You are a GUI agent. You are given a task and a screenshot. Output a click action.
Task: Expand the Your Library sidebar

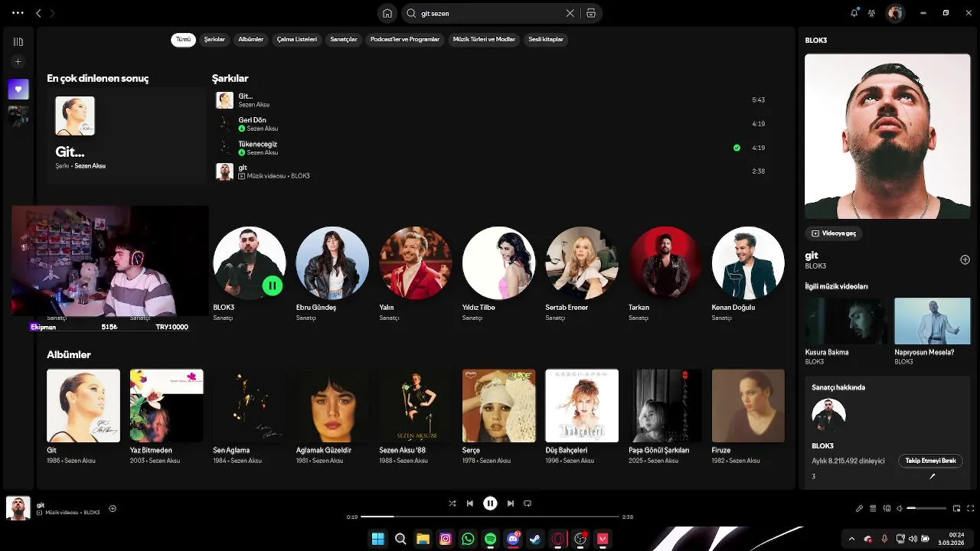[18, 42]
